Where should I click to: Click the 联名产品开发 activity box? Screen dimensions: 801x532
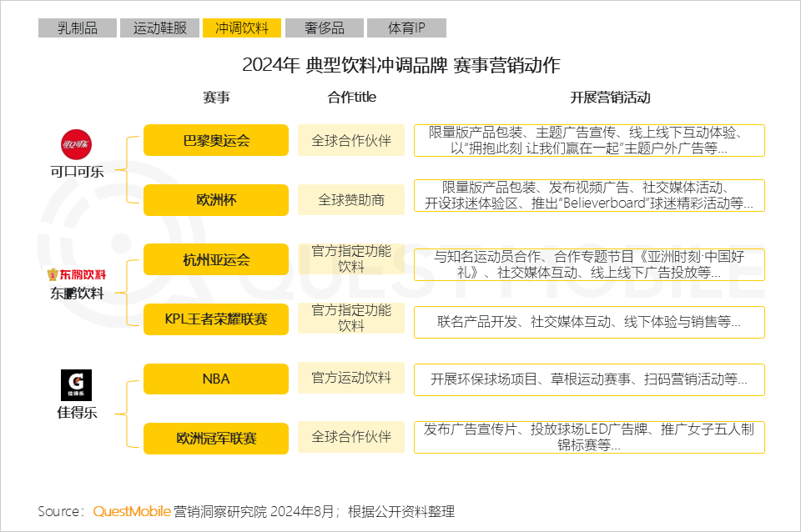(x=589, y=322)
